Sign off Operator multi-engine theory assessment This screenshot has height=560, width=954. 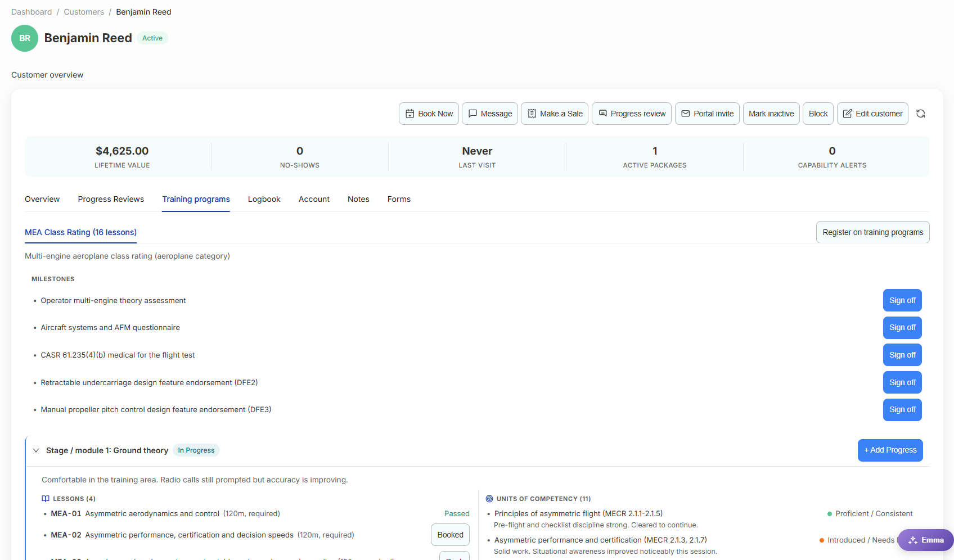[902, 300]
